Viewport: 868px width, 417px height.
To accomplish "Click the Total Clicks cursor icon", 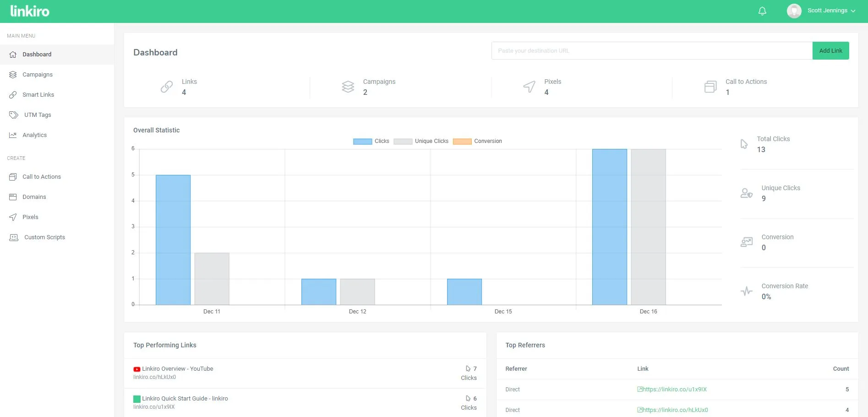I will [x=744, y=144].
